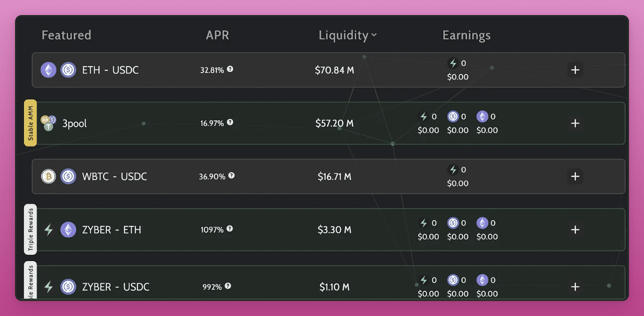Screen dimensions: 644x316
Task: Click the APR help icon for ETH - USDC
Action: [x=230, y=69]
